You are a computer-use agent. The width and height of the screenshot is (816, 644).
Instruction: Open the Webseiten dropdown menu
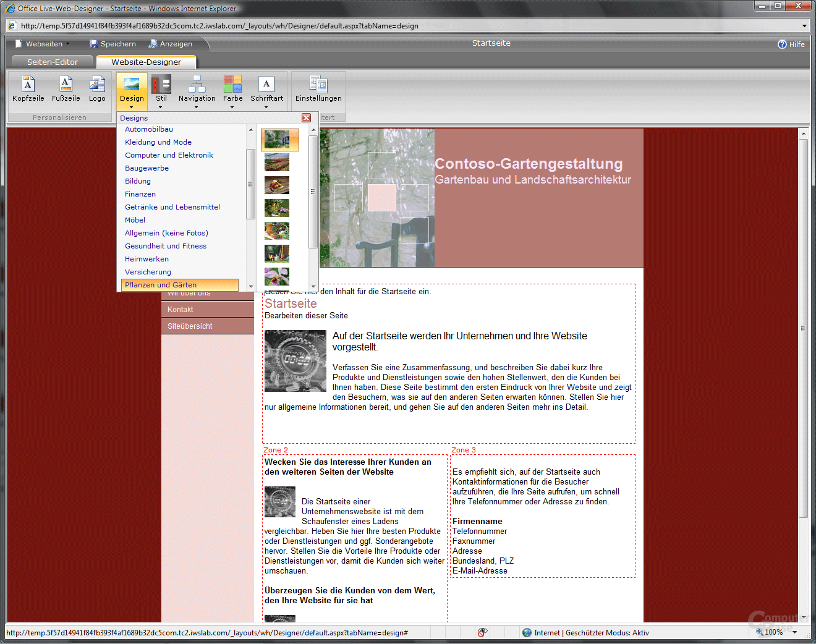click(42, 44)
